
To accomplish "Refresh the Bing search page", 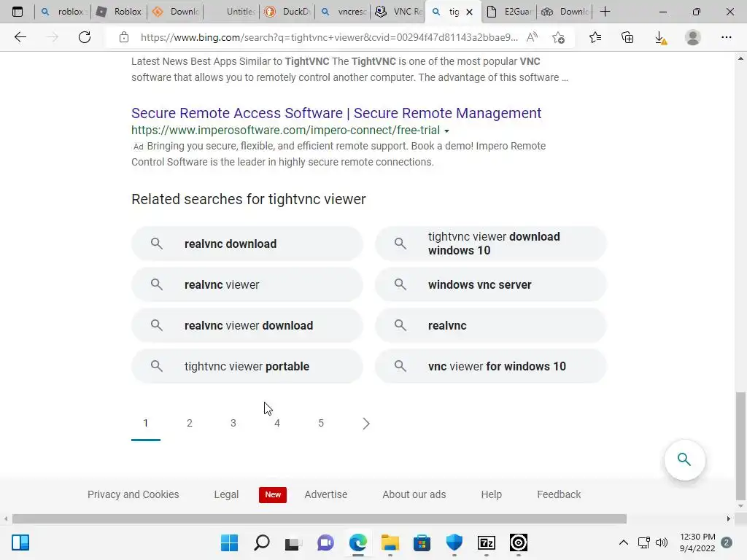I will coord(85,37).
